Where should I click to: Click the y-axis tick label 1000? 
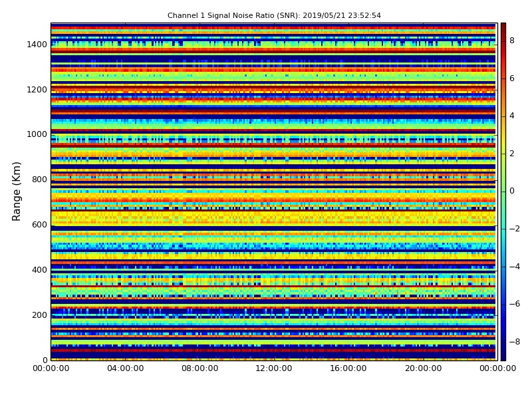pos(37,134)
